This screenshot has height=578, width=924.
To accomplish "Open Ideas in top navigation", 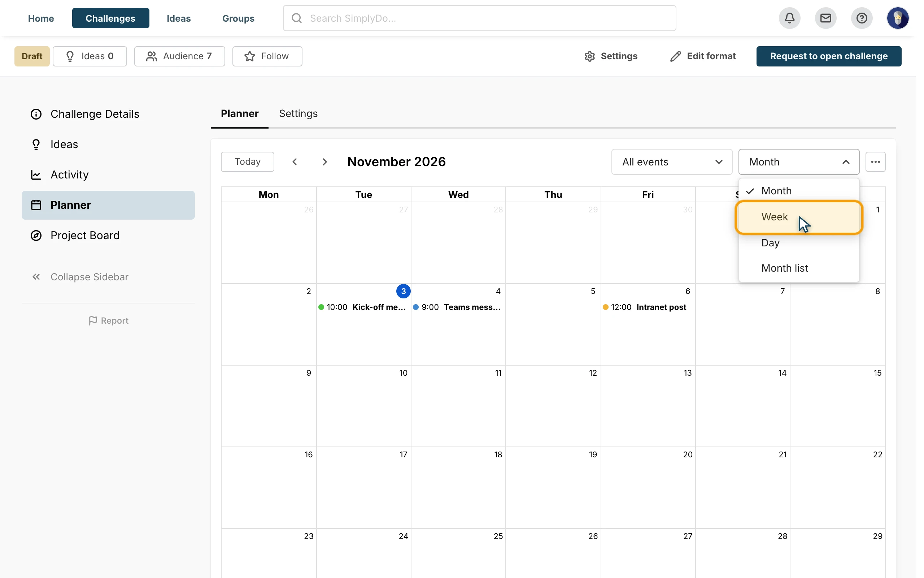I will 178,18.
